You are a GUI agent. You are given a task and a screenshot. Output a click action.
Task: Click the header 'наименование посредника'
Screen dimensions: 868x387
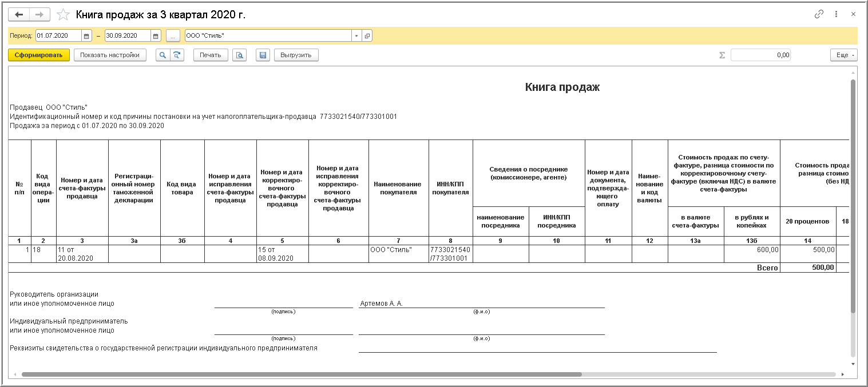501,221
